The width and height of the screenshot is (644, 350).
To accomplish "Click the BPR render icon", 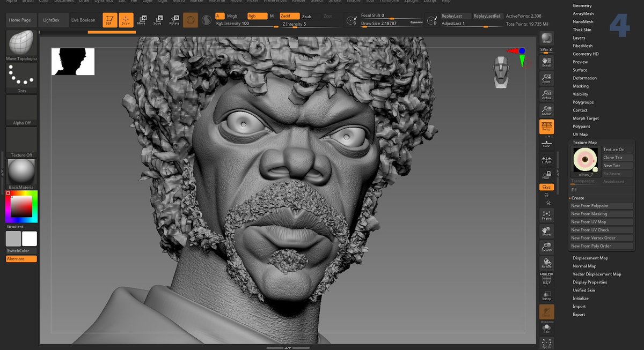I will click(546, 38).
